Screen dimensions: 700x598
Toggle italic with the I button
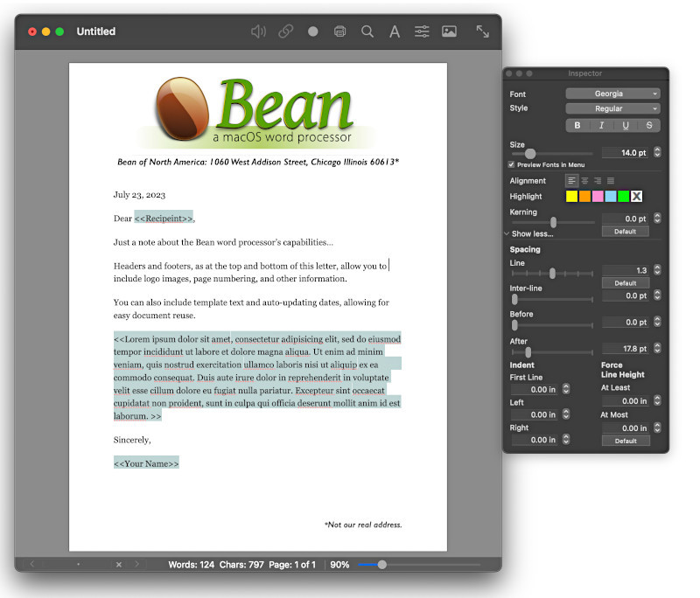601,125
